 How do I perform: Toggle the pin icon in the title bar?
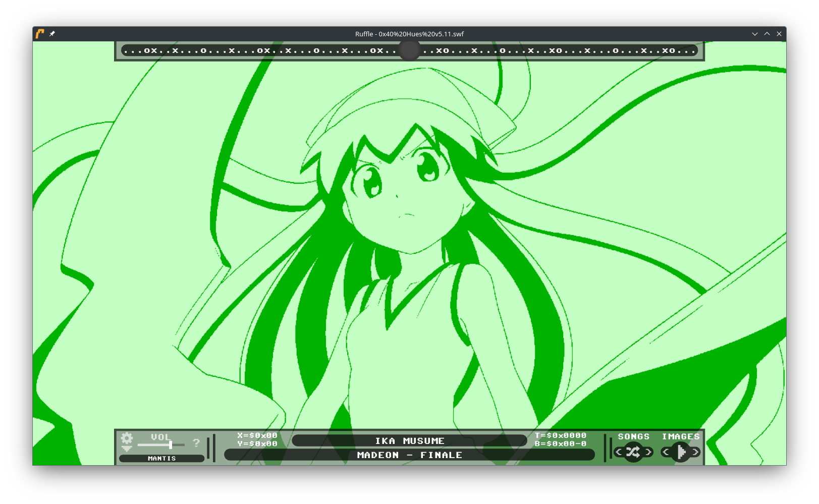click(x=52, y=34)
